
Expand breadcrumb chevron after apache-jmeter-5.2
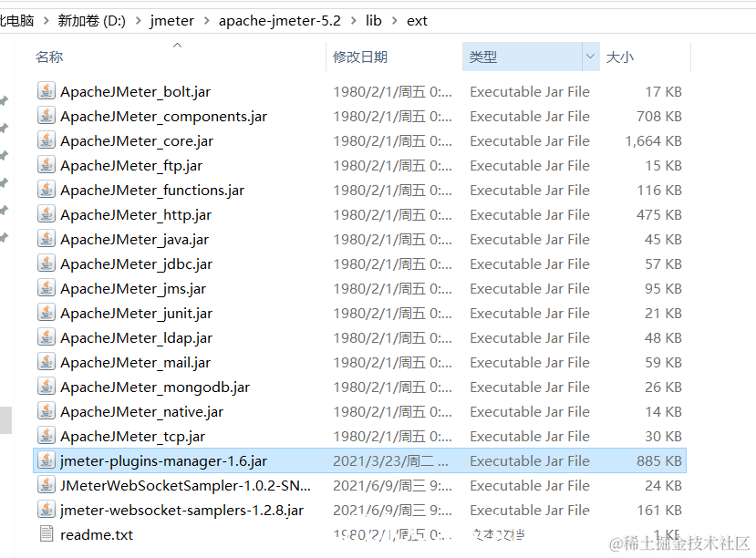point(354,21)
